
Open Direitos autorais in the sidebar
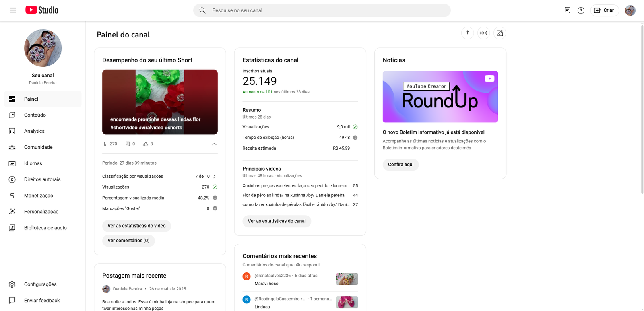tap(43, 179)
